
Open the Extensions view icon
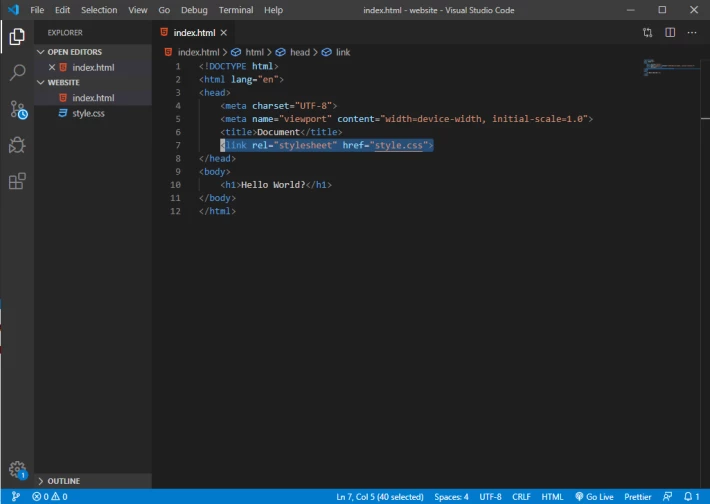[17, 181]
